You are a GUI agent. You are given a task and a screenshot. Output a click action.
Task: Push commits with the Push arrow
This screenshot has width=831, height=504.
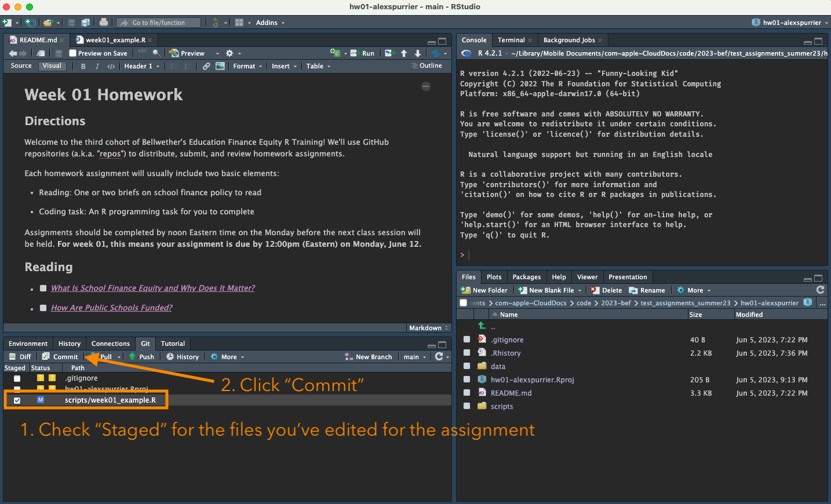pyautogui.click(x=141, y=357)
